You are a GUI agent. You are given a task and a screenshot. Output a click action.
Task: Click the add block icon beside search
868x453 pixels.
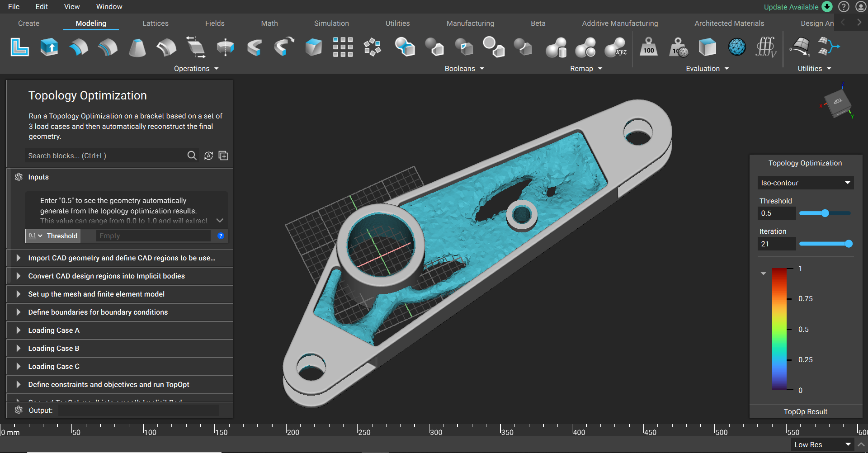tap(223, 156)
